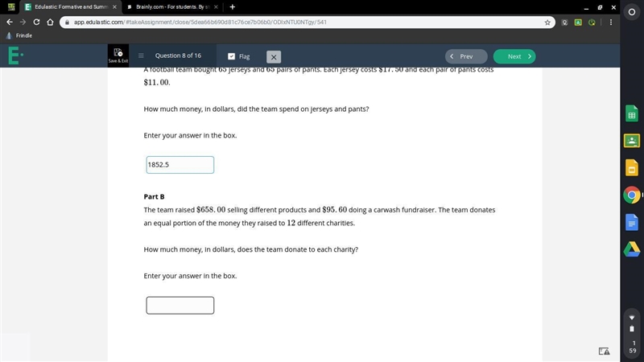The width and height of the screenshot is (644, 362).
Task: Open Google Sheets from the shelf
Action: pyautogui.click(x=632, y=114)
